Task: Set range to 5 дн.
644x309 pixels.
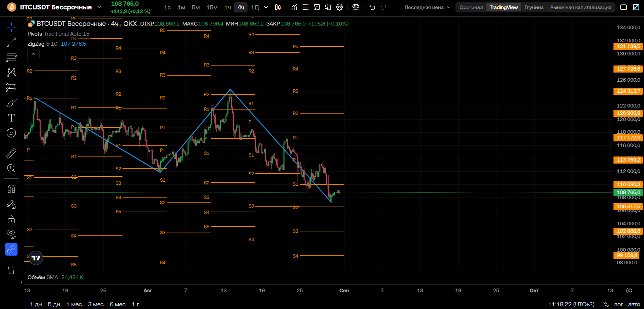Action: coord(54,304)
